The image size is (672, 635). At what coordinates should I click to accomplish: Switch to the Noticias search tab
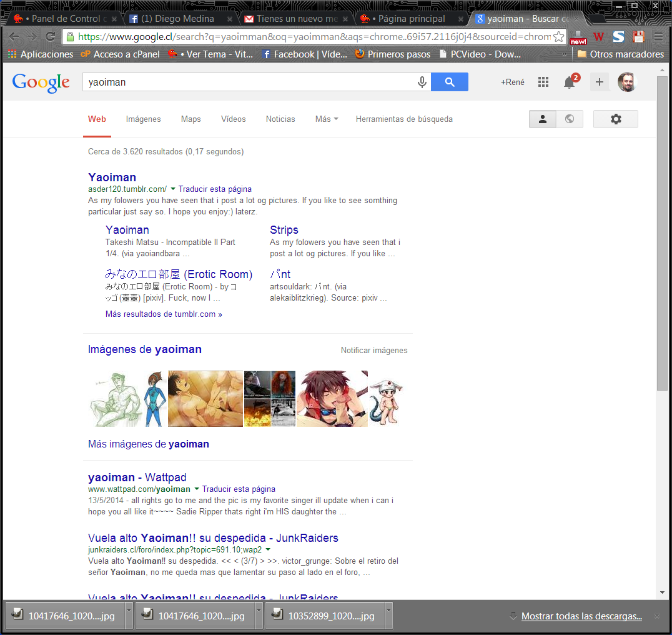(280, 119)
